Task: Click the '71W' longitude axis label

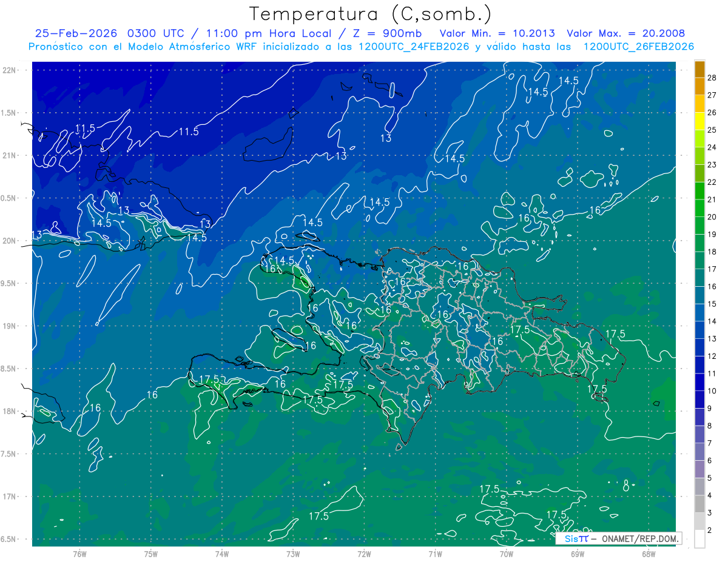Action: click(x=435, y=554)
